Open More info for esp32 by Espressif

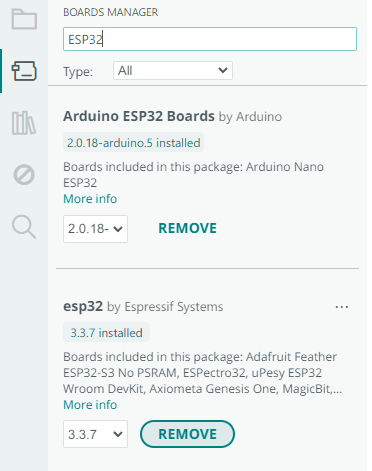click(x=90, y=405)
